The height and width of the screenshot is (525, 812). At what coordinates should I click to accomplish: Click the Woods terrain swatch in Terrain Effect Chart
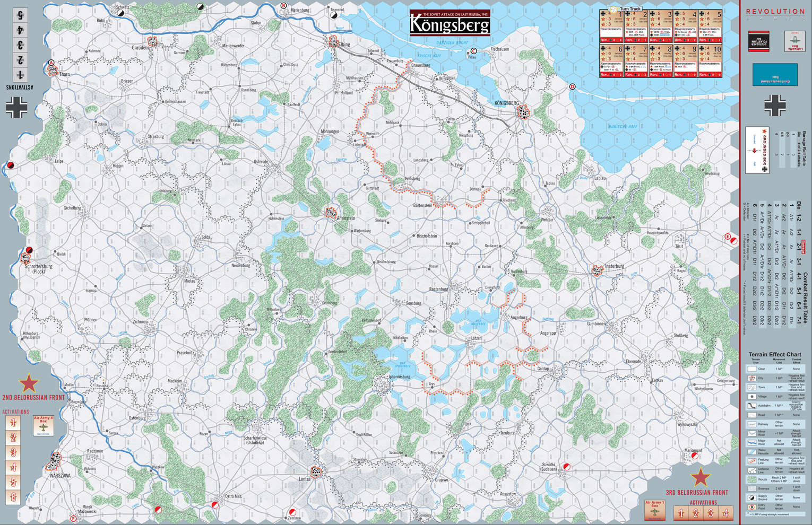coord(751,479)
